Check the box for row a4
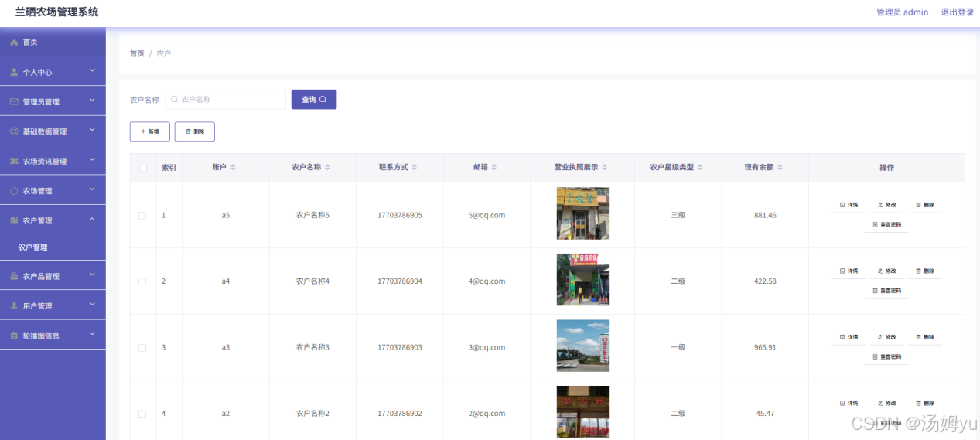Viewport: 980px width, 440px height. (142, 281)
